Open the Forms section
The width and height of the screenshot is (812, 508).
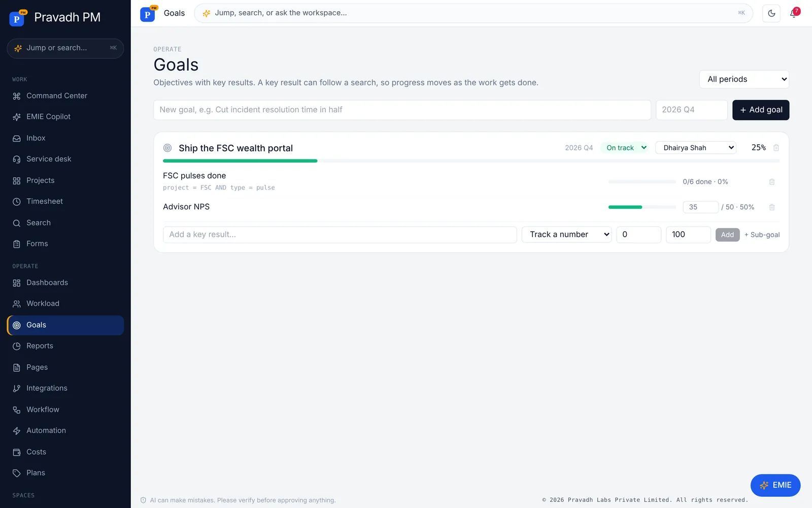coord(65,244)
